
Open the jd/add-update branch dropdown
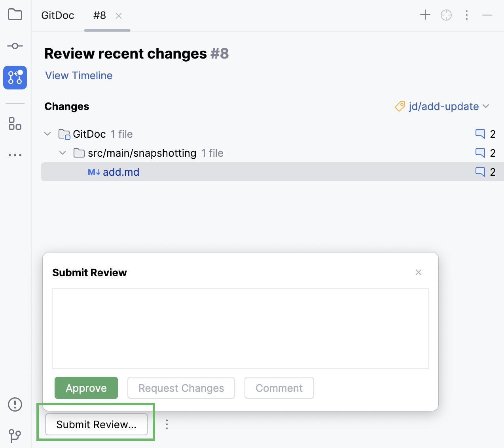click(x=442, y=106)
